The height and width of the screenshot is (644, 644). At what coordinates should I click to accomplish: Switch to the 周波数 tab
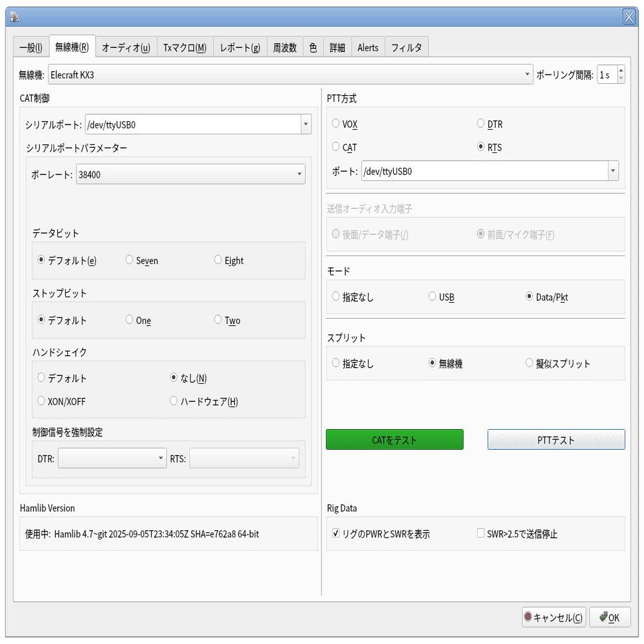[285, 47]
